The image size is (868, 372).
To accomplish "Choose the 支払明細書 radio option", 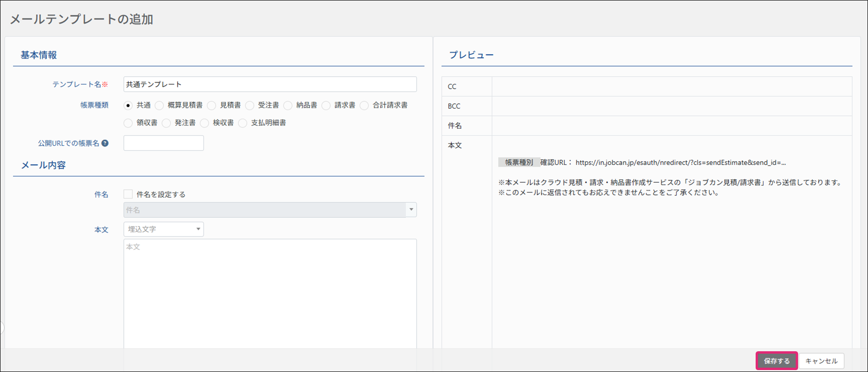I will point(243,123).
